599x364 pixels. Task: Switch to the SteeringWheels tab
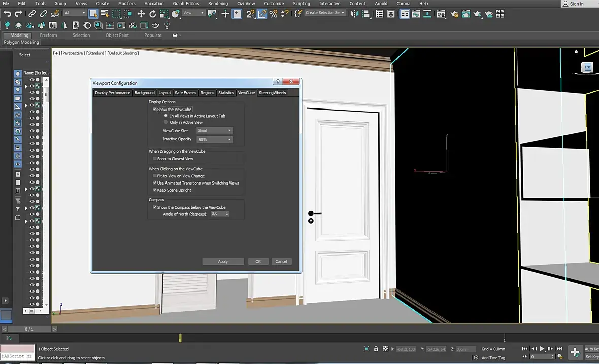click(x=272, y=93)
